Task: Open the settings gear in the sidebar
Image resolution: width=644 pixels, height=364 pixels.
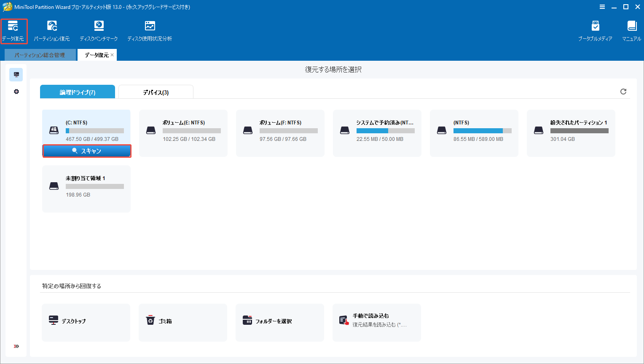Action: click(x=16, y=91)
